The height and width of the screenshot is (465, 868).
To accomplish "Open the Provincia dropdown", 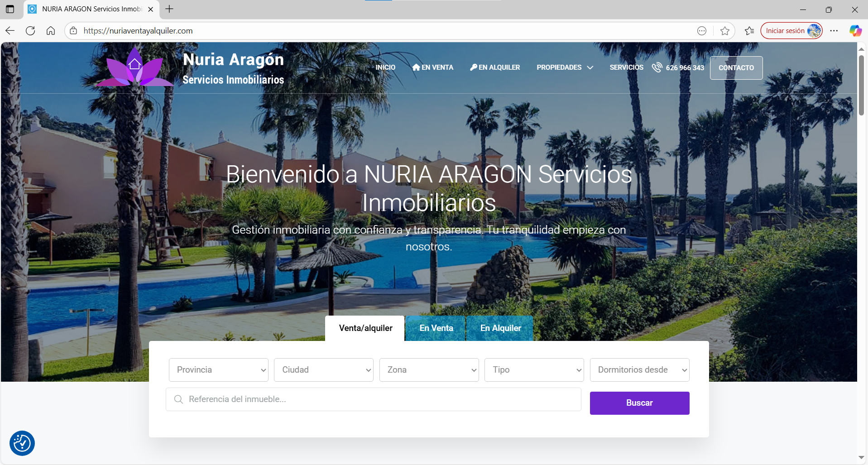I will pos(218,369).
